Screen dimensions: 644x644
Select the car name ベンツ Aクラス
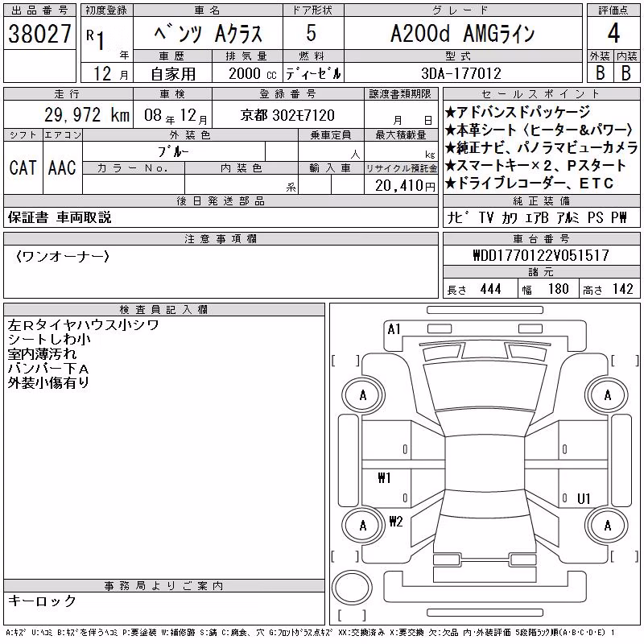pyautogui.click(x=208, y=34)
